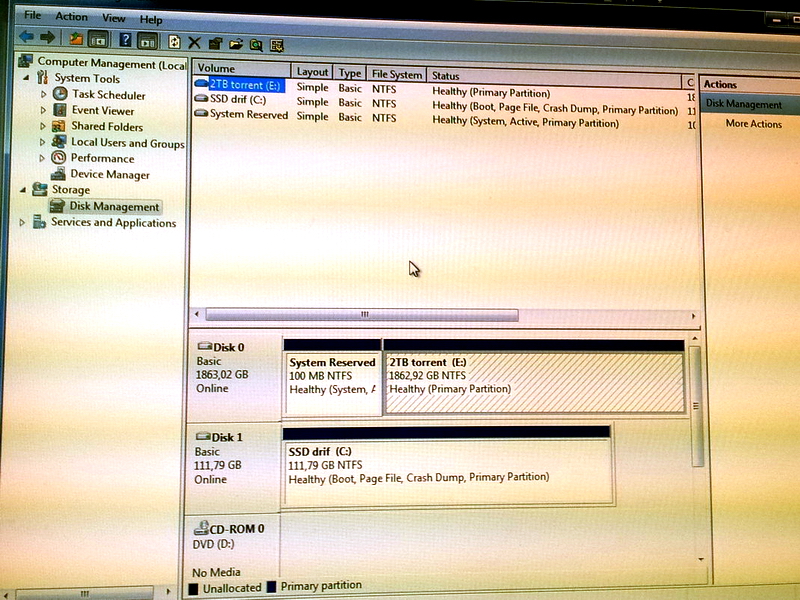Collapse the Storage tree node

[x=24, y=189]
